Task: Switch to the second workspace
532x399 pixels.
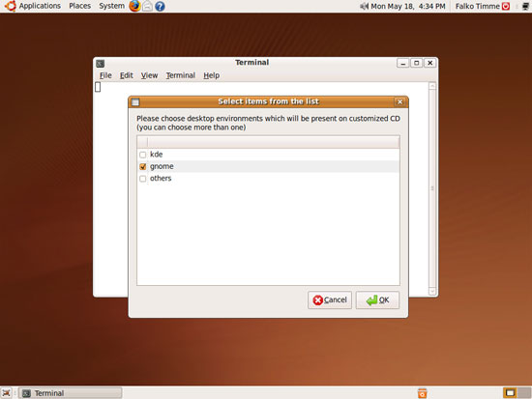Action: (524, 392)
